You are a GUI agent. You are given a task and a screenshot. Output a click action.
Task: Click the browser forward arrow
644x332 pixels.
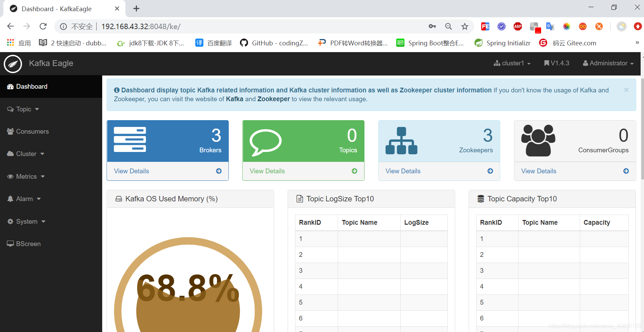pos(27,26)
